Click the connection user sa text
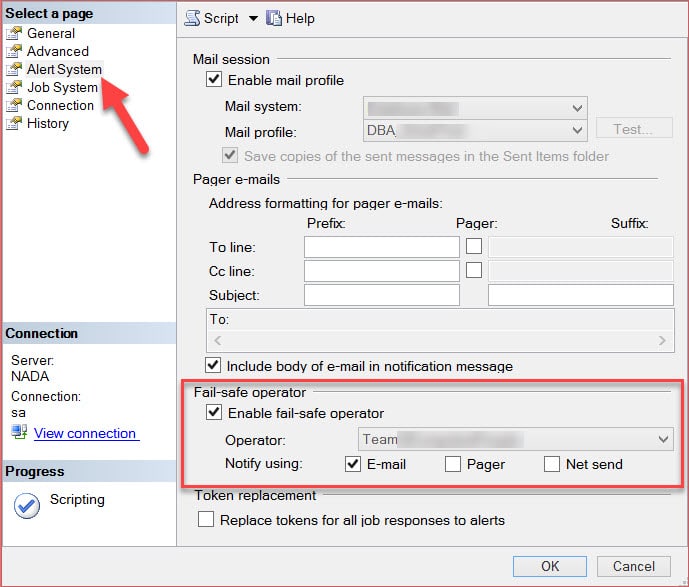The image size is (689, 587). [18, 413]
